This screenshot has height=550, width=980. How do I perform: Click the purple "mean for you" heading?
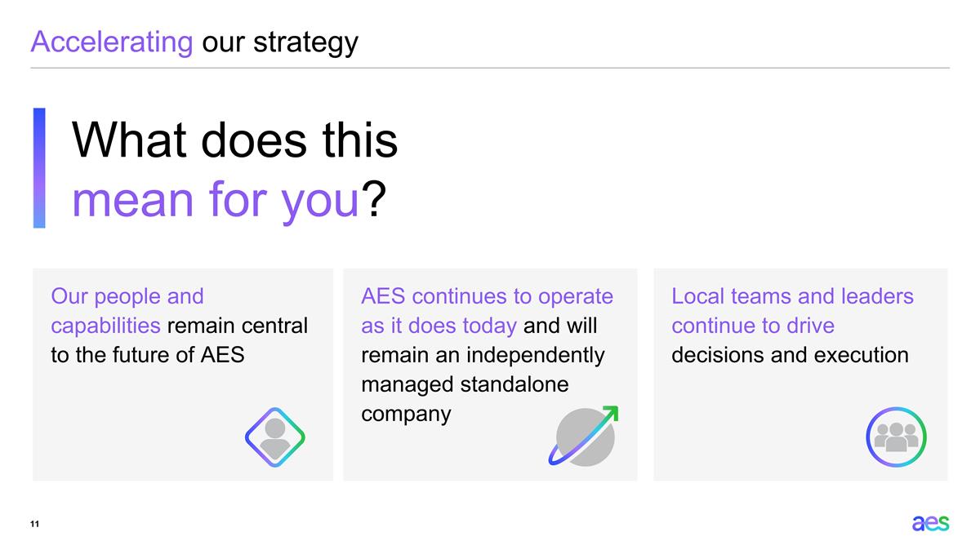[x=216, y=200]
